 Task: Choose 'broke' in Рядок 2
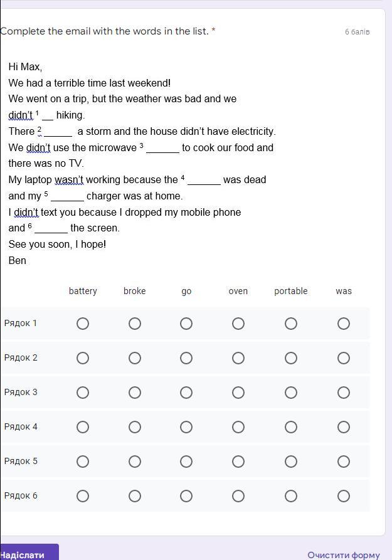(135, 358)
